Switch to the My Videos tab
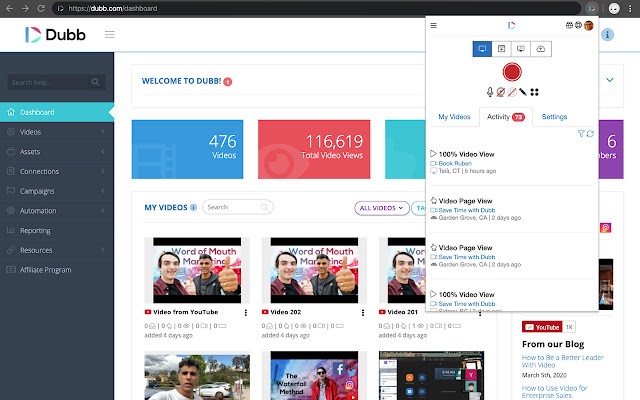Viewport: 640px width, 400px height. click(454, 117)
